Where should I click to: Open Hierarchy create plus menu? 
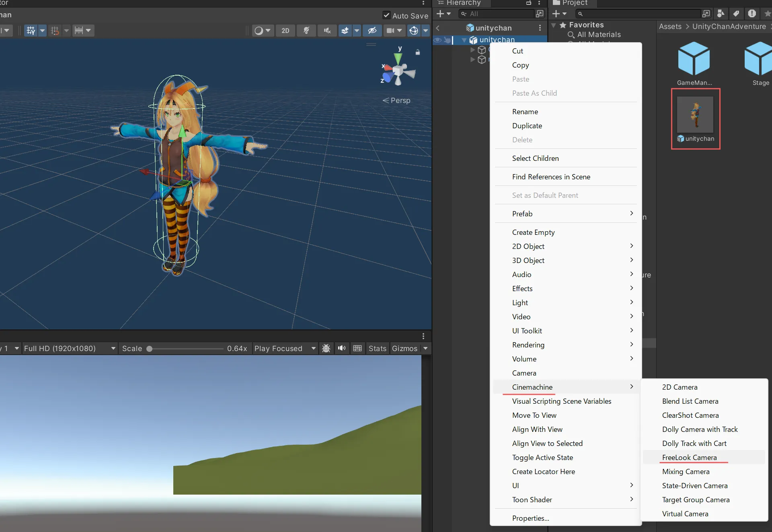tap(443, 14)
